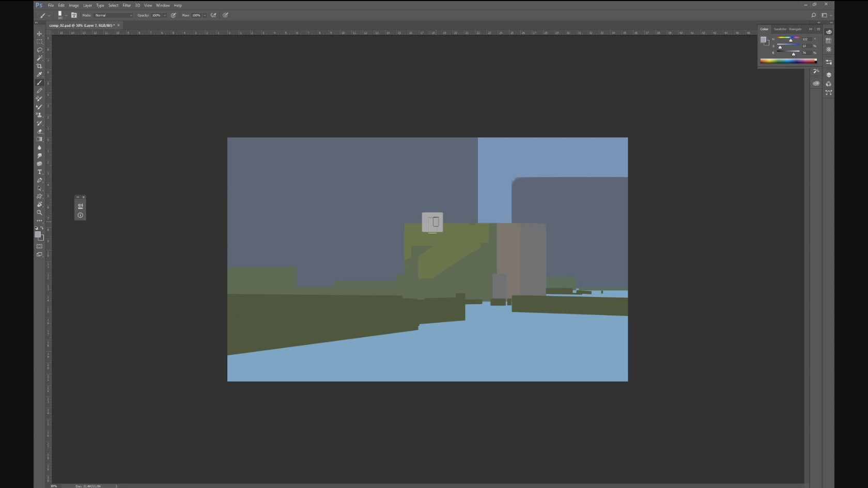The width and height of the screenshot is (868, 488).
Task: Select the Eyedropper tool
Action: [39, 74]
